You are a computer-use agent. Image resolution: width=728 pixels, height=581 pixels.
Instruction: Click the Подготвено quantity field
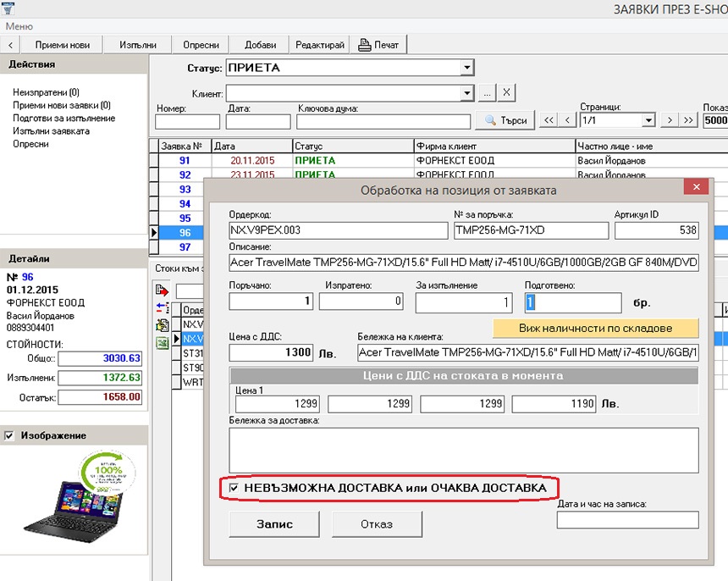[x=573, y=303]
